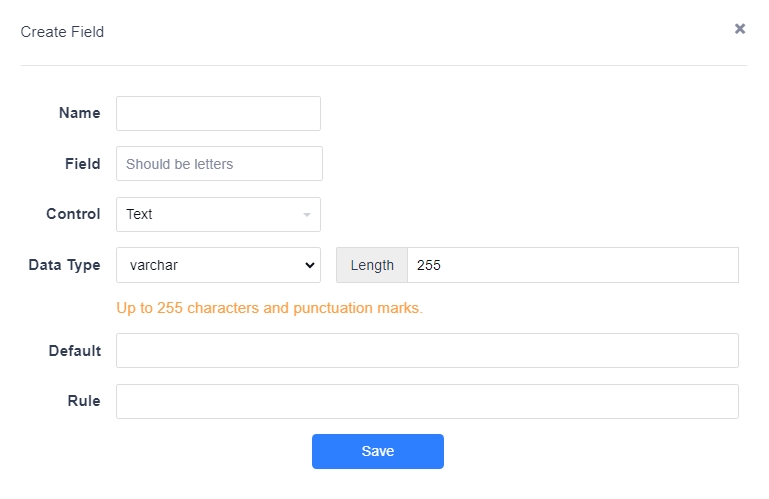Click the gray Length addon label

(372, 265)
